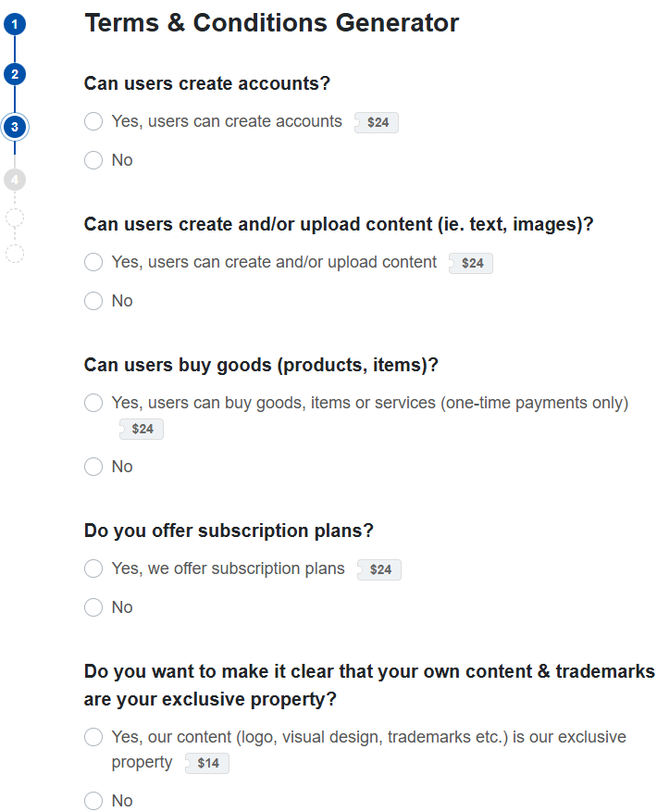The image size is (657, 812).
Task: Click the $24 tag beside subscription plans
Action: (380, 570)
